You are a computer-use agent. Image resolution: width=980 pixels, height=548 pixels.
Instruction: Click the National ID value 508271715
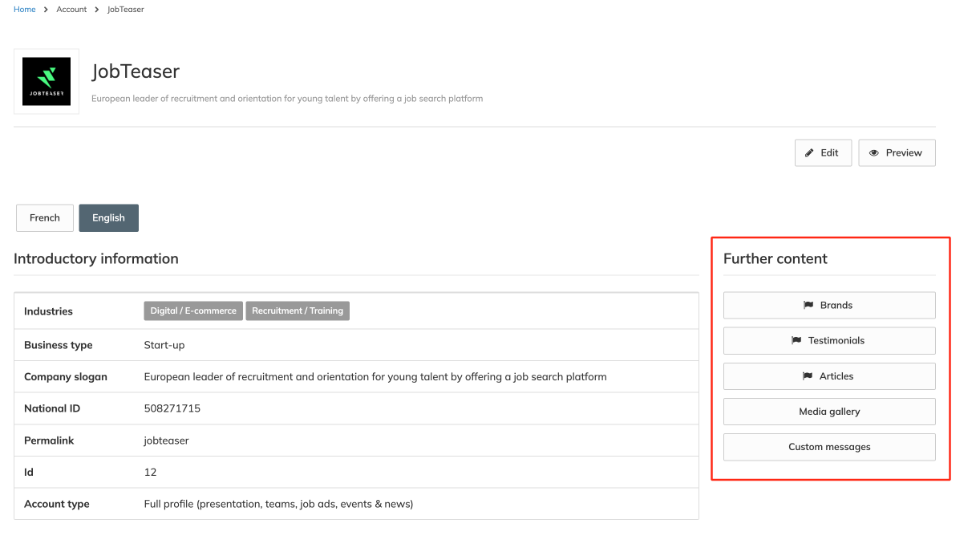pos(172,408)
